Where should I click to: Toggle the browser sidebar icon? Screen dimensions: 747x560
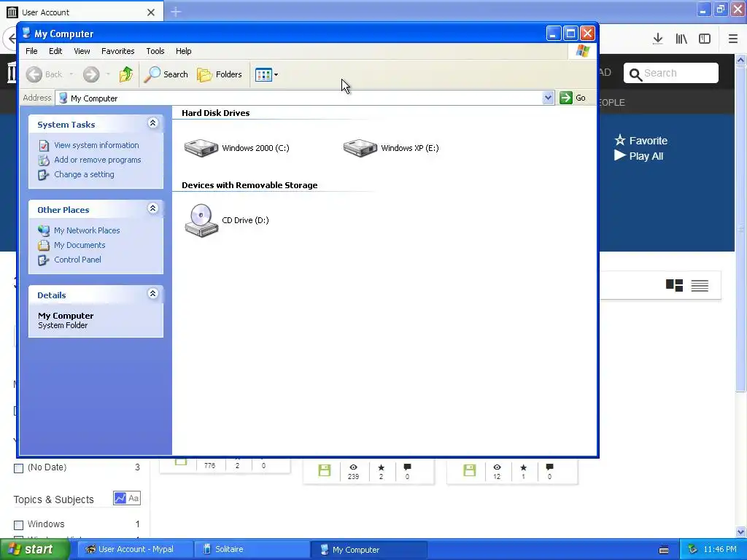[705, 39]
